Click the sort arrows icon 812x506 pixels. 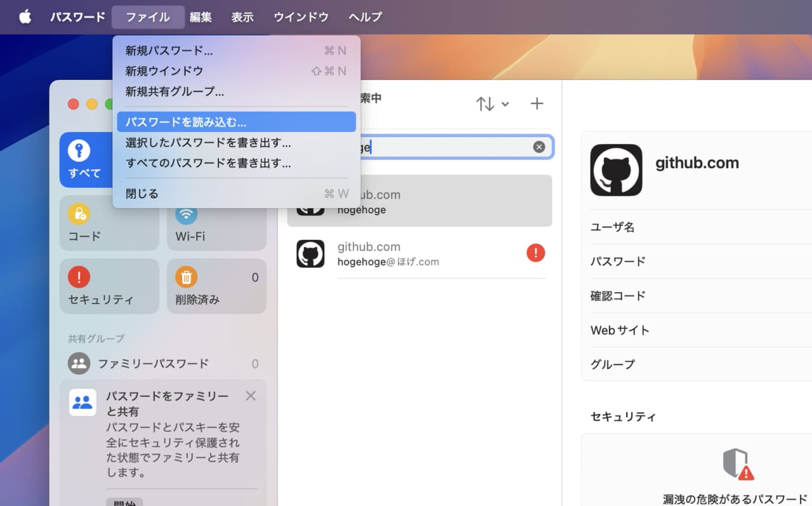tap(485, 104)
